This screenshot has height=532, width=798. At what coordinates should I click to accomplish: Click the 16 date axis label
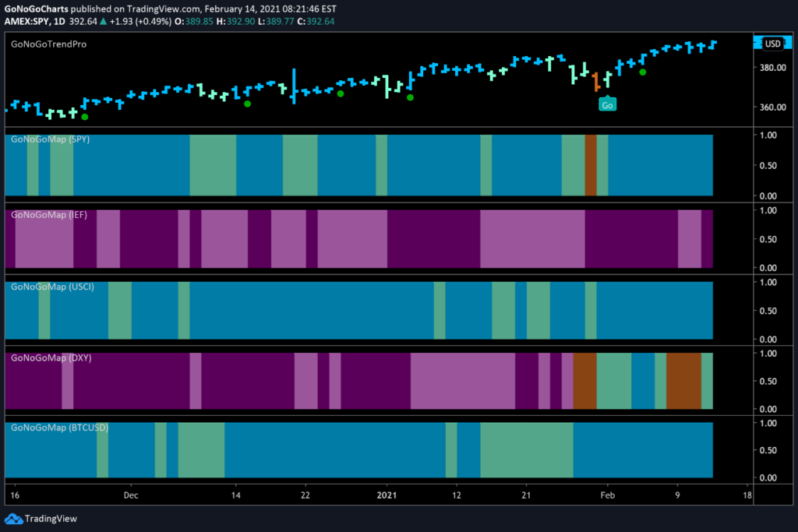tap(15, 495)
